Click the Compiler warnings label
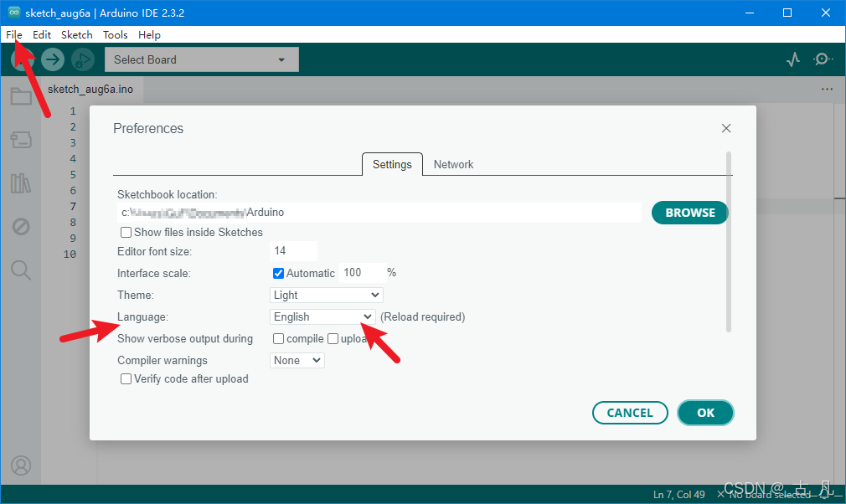846x504 pixels. 162,360
